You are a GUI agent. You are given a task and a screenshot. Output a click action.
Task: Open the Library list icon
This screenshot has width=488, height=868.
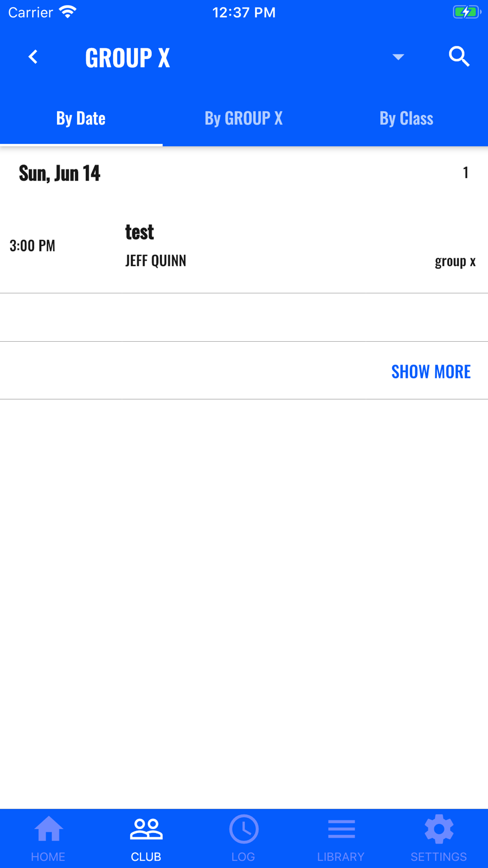click(341, 829)
